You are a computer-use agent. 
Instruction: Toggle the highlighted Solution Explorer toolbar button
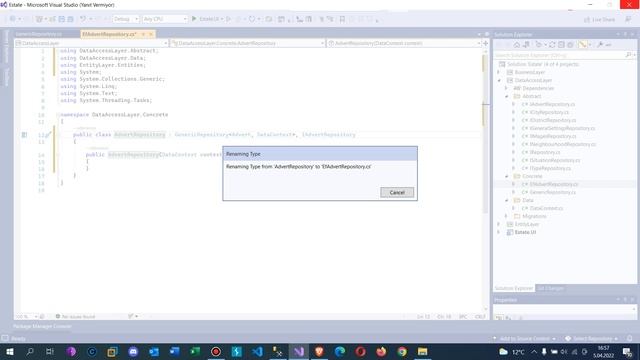point(582,45)
